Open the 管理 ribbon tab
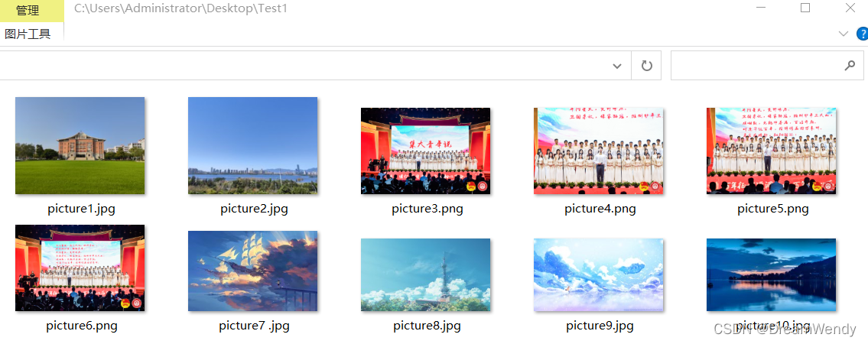 28,11
